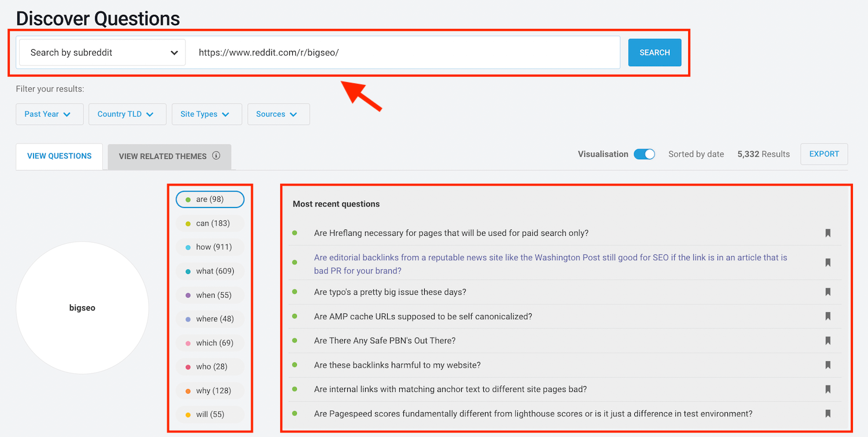Open the Search by subreddit dropdown
Viewport: 868px width, 437px height.
coord(103,53)
